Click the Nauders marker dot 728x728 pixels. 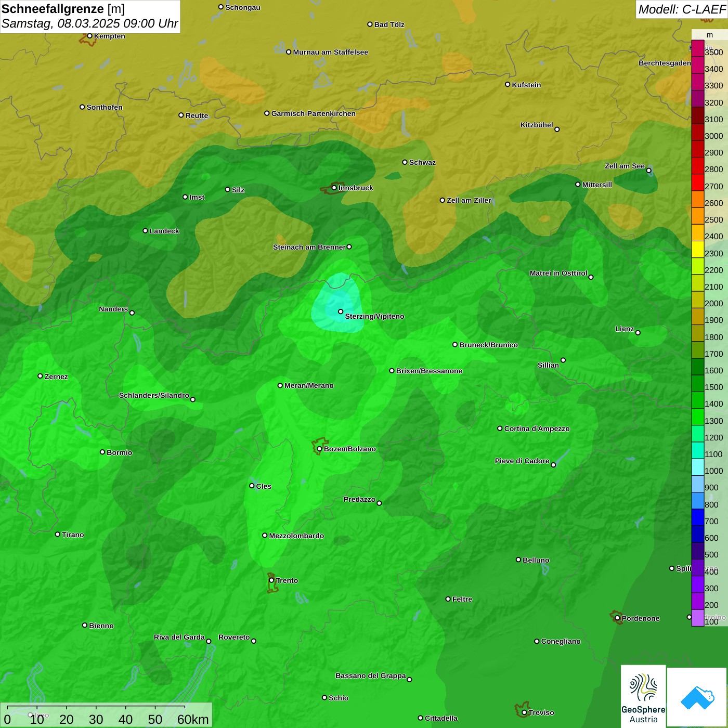pos(132,313)
